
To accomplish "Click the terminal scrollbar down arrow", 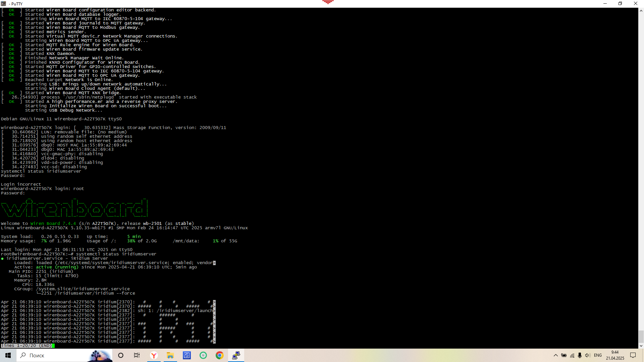I will (641, 346).
